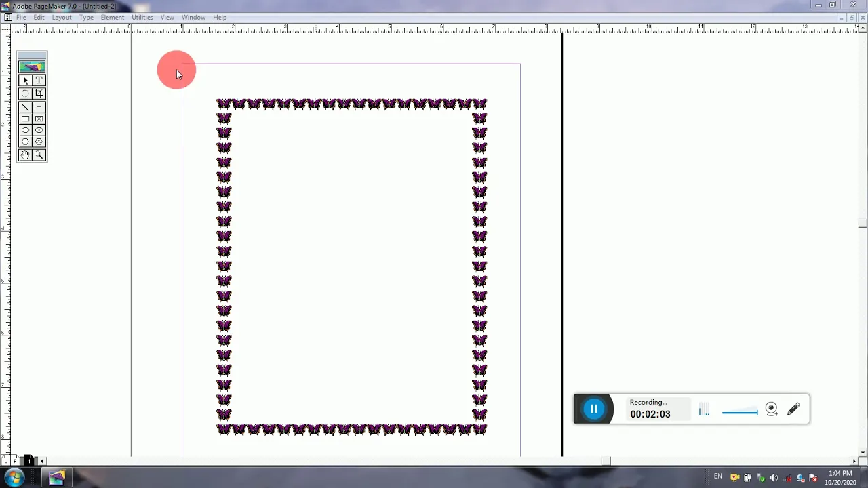Screen dimensions: 868x488
Task: Click the EN language indicator
Action: pyautogui.click(x=717, y=477)
